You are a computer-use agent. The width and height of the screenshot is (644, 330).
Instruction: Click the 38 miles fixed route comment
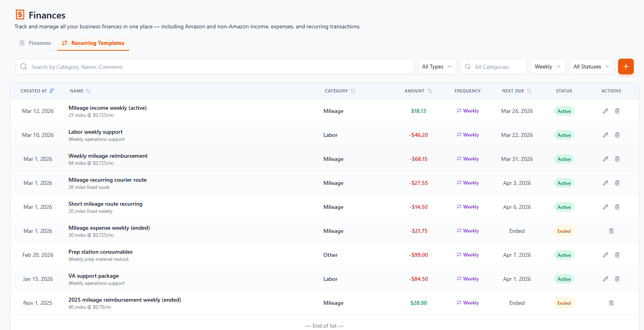89,187
